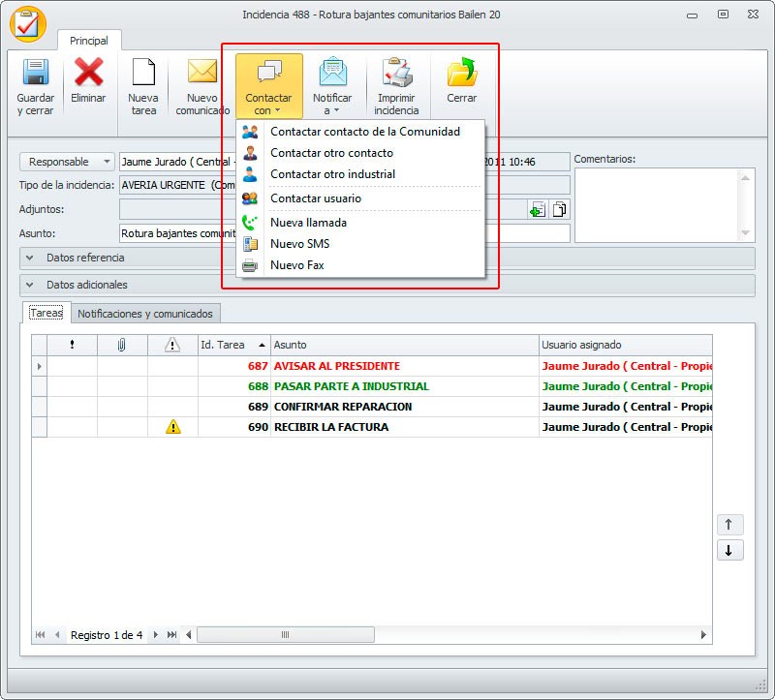Click the red Eliminar delete icon
This screenshot has height=700, width=775.
coord(88,75)
